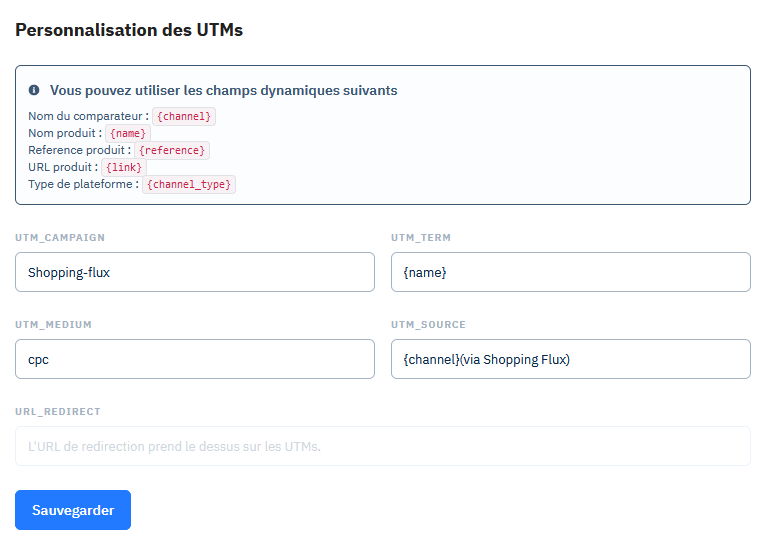The height and width of the screenshot is (538, 757).
Task: Focus the URL_REDIRECT empty input field
Action: 383,446
